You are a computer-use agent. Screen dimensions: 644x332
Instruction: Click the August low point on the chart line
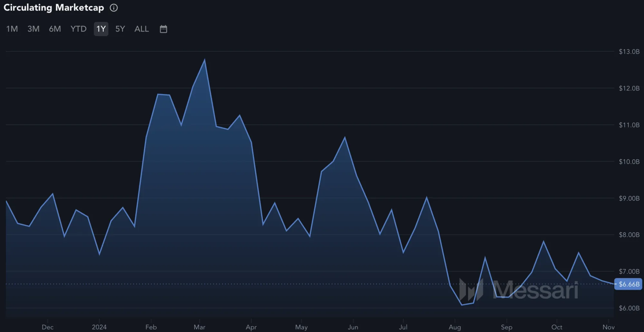(462, 305)
